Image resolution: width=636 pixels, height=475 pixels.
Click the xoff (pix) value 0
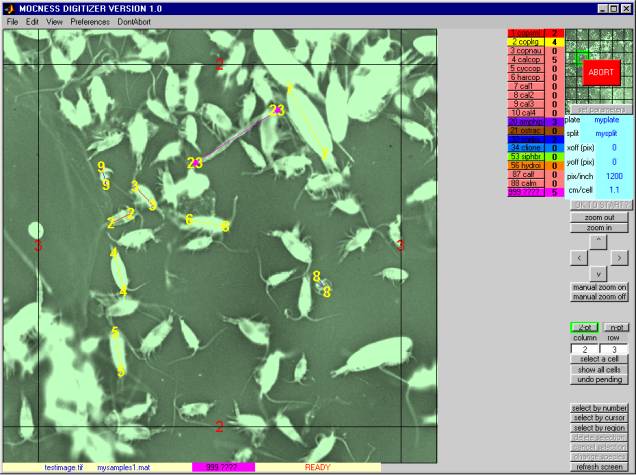click(614, 148)
